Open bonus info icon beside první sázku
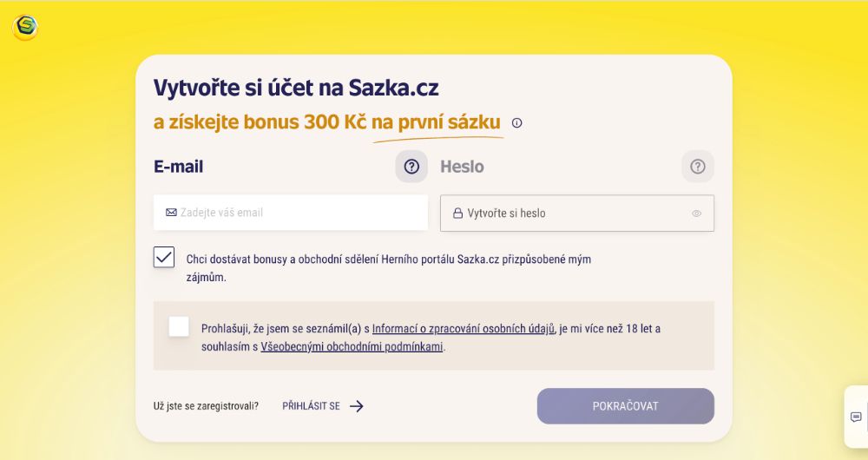This screenshot has width=868, height=460. (x=517, y=123)
